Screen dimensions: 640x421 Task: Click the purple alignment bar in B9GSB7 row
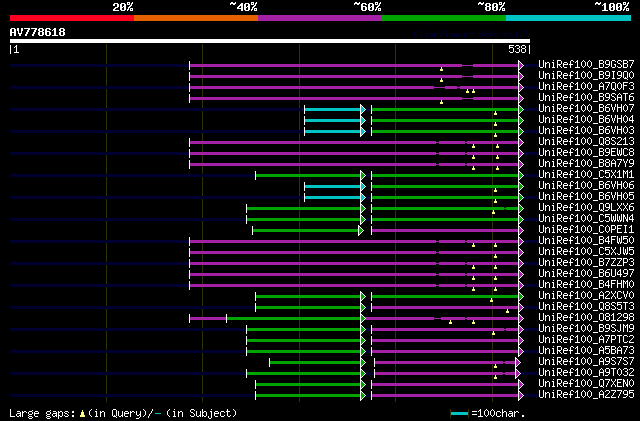point(354,65)
